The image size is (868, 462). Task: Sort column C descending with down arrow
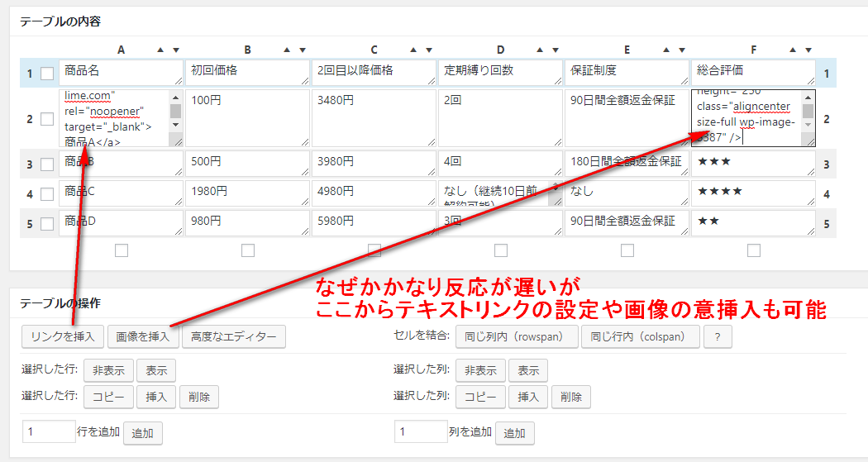tap(428, 50)
